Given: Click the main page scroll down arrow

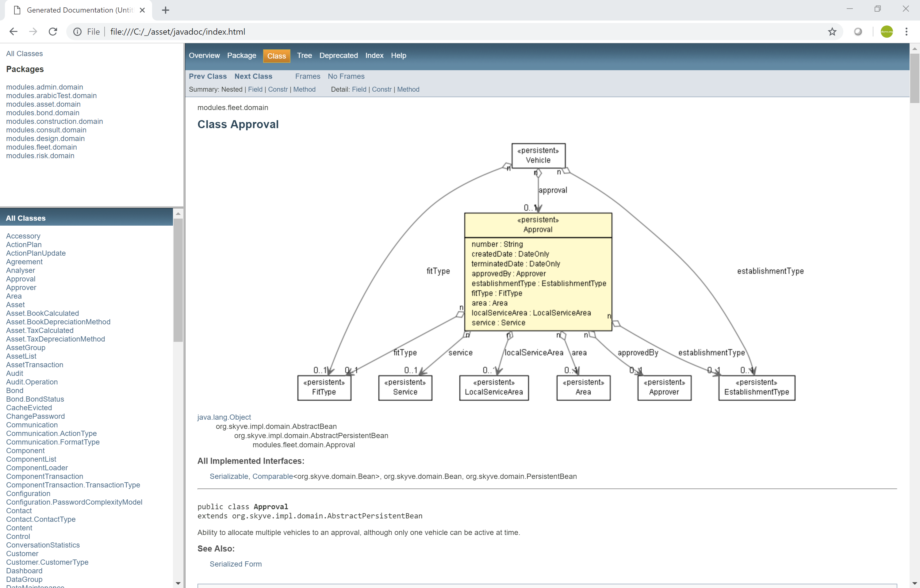Looking at the screenshot, I should [x=915, y=583].
